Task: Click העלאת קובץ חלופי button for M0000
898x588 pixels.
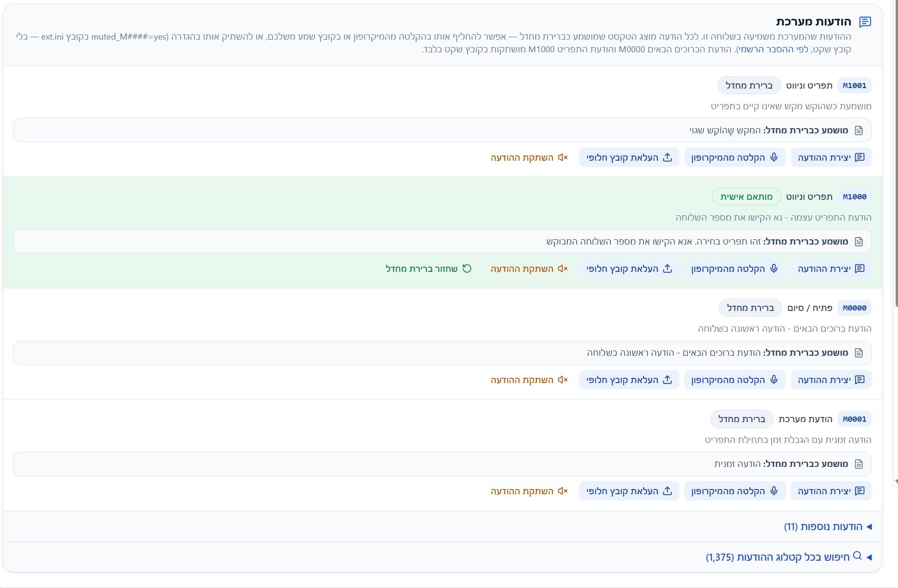Action: pos(629,380)
